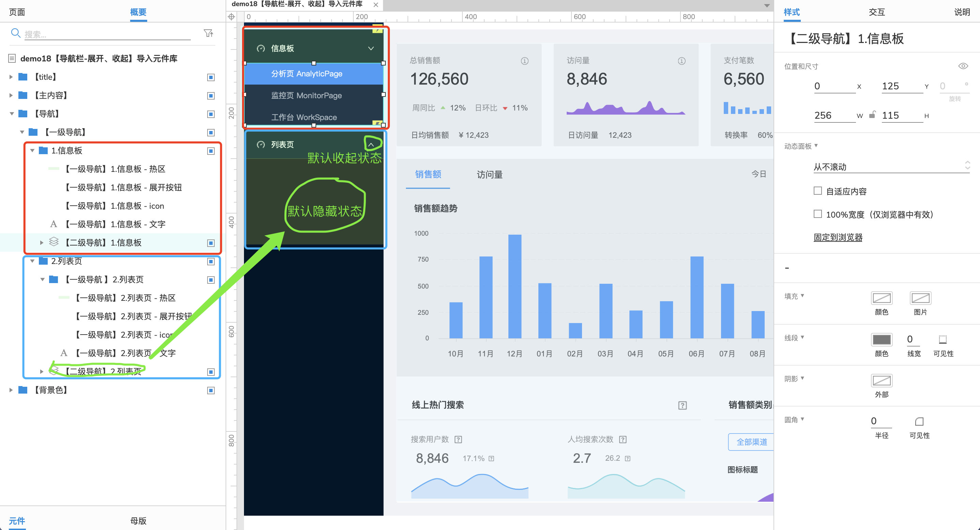
Task: Click the dashboard icon beside 列表页 nav
Action: (261, 145)
